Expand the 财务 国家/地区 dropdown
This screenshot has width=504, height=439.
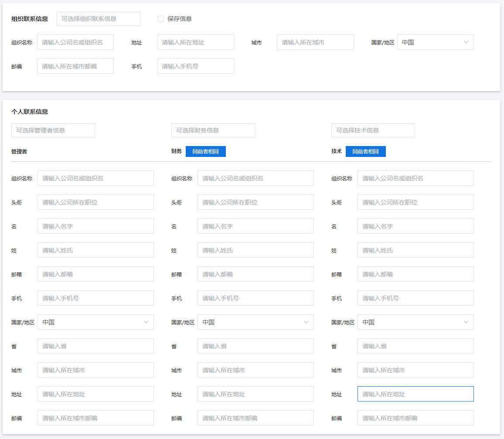point(255,322)
